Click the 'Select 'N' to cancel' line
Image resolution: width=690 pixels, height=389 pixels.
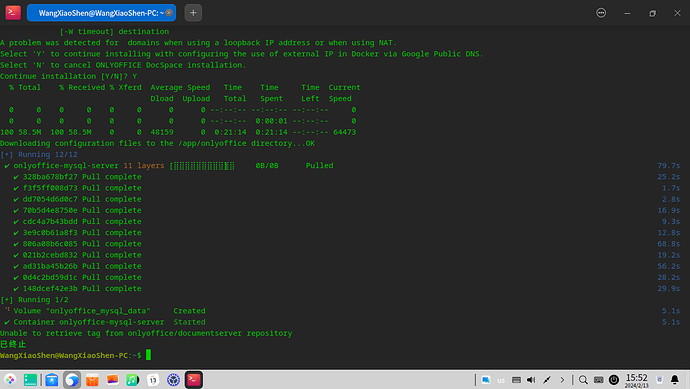123,65
